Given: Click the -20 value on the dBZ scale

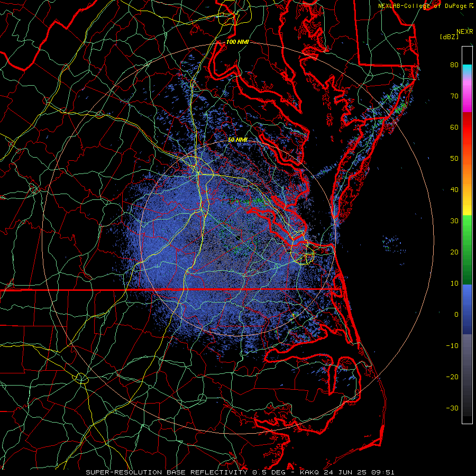Looking at the screenshot, I should [452, 377].
